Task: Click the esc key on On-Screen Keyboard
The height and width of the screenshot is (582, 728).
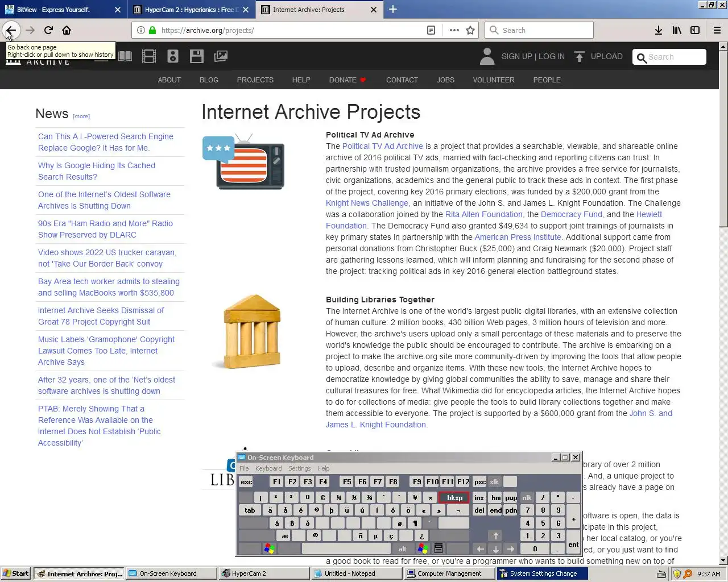Action: pos(246,482)
